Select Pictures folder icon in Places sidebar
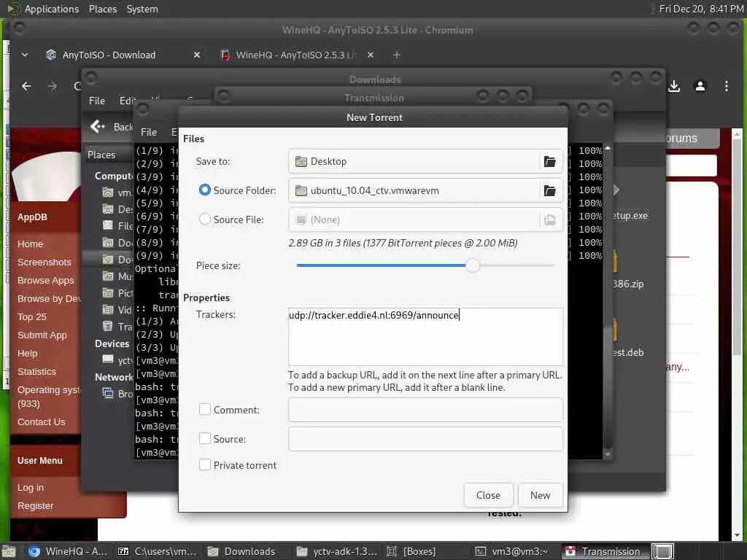 click(x=108, y=293)
